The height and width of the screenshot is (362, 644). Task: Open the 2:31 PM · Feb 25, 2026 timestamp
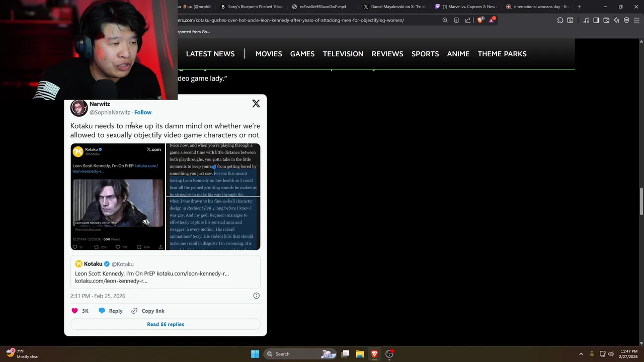coord(98,296)
